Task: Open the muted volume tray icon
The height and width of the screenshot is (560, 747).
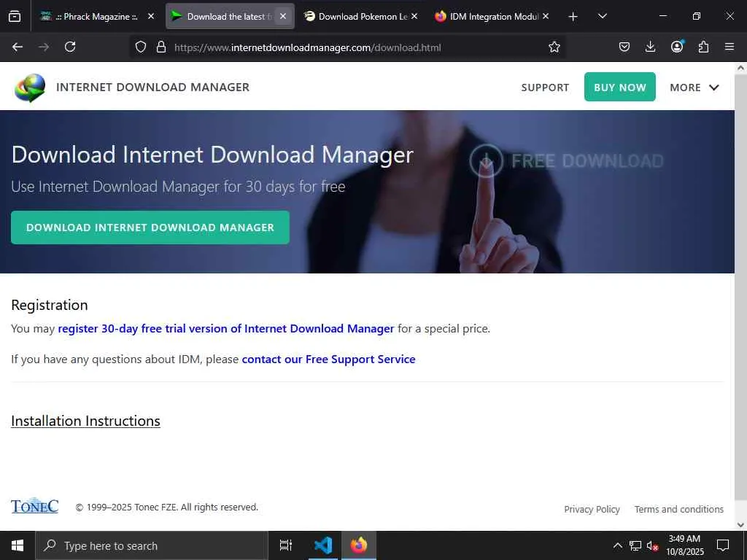Action: (652, 545)
